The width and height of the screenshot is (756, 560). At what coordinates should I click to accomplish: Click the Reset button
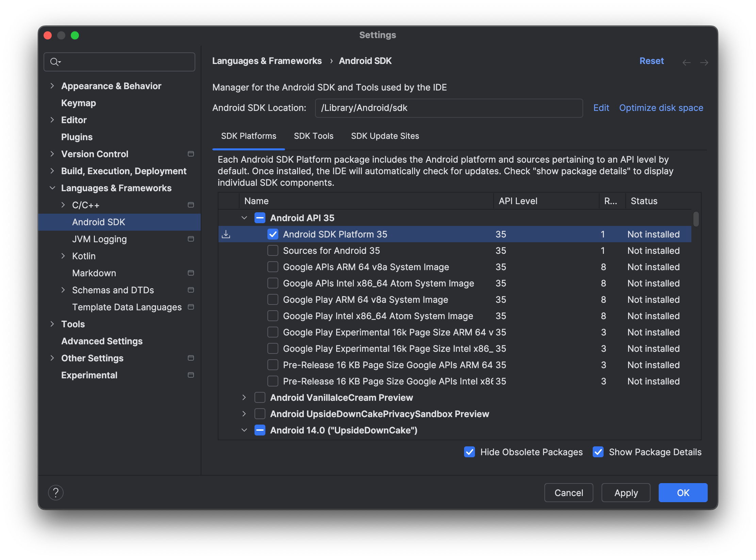[x=652, y=61]
